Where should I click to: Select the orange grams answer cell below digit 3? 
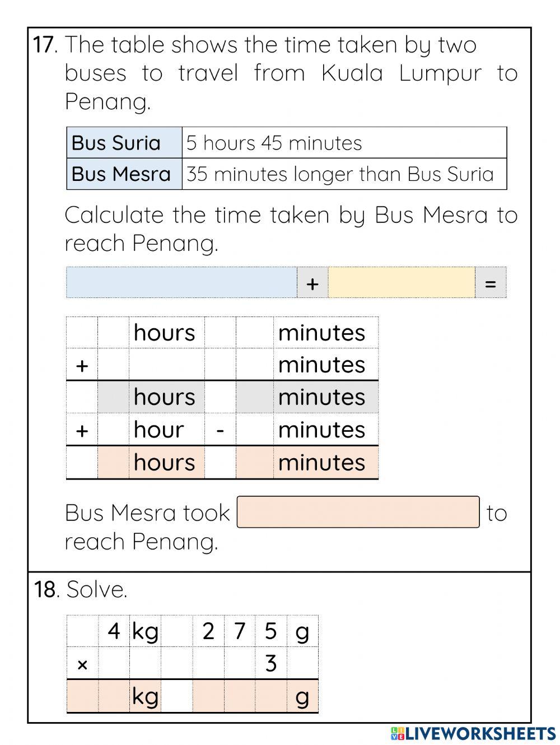coord(271,696)
